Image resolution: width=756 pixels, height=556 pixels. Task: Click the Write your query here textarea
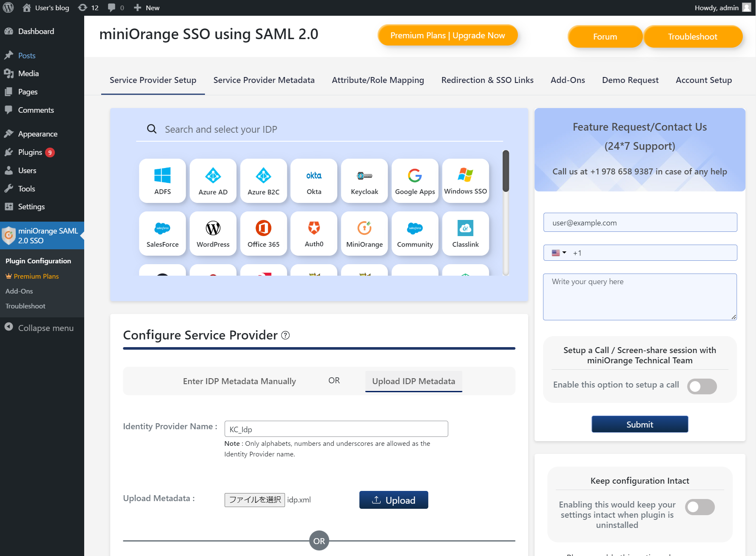(x=640, y=297)
